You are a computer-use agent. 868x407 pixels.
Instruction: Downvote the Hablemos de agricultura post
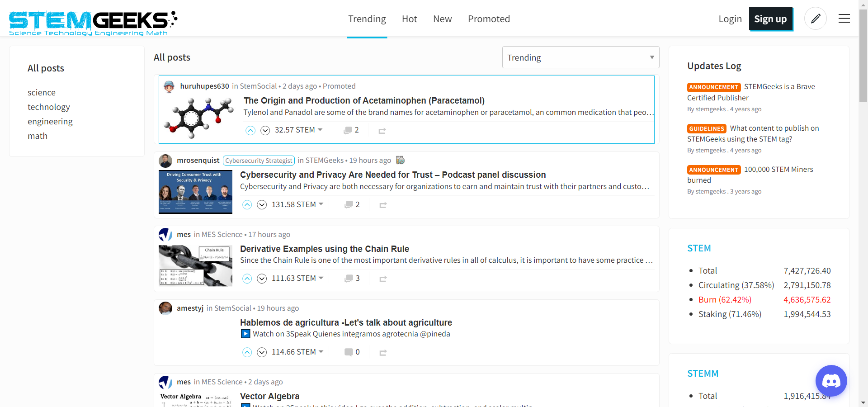[x=262, y=352]
